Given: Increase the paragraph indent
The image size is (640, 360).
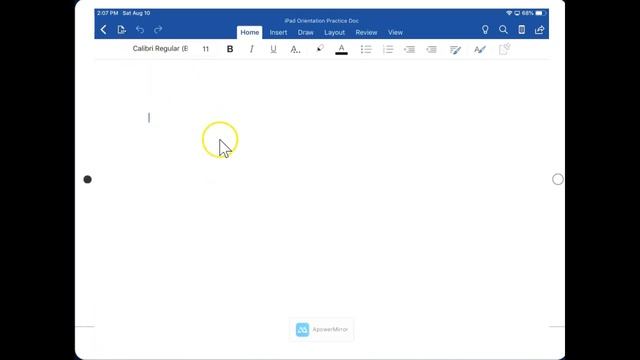Looking at the screenshot, I should coord(431,49).
